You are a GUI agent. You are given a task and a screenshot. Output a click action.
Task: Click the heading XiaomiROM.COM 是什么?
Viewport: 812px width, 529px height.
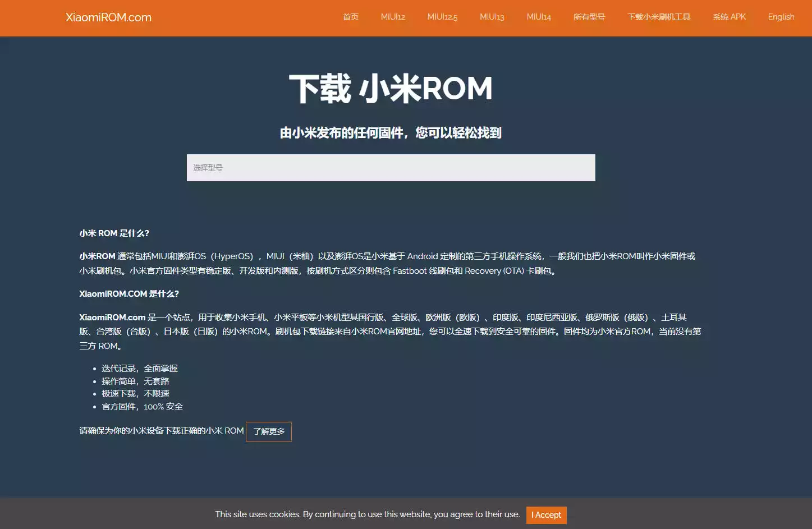129,294
